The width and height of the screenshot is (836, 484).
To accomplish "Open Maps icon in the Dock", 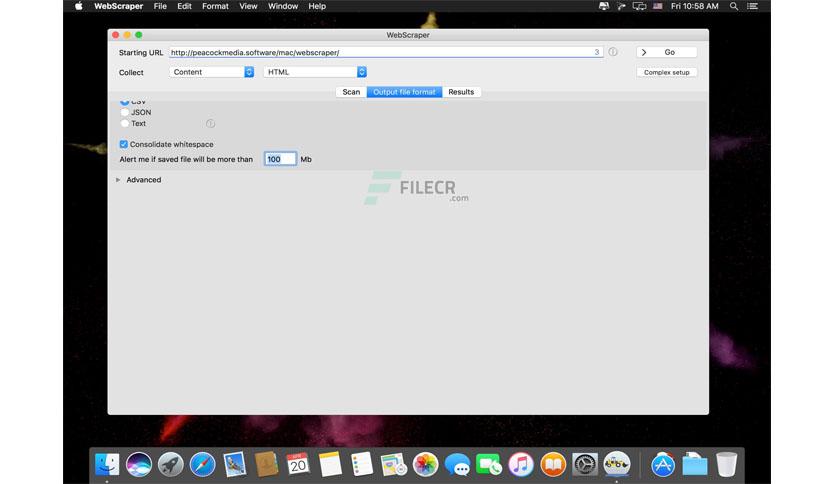I will click(393, 464).
